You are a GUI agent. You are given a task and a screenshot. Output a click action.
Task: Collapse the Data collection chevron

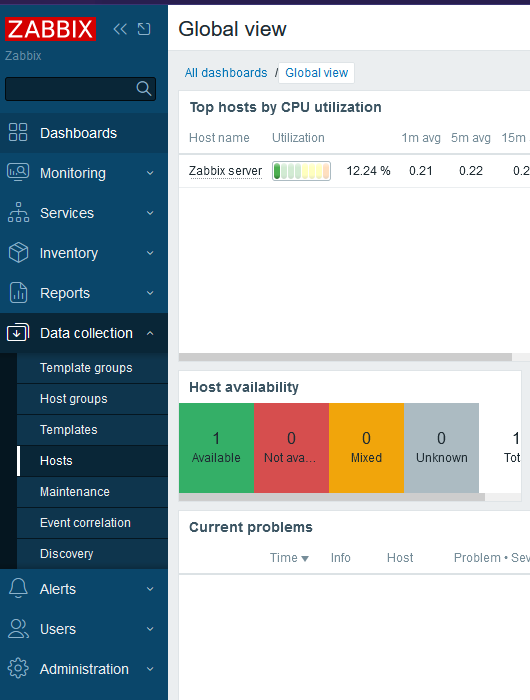[x=150, y=333]
